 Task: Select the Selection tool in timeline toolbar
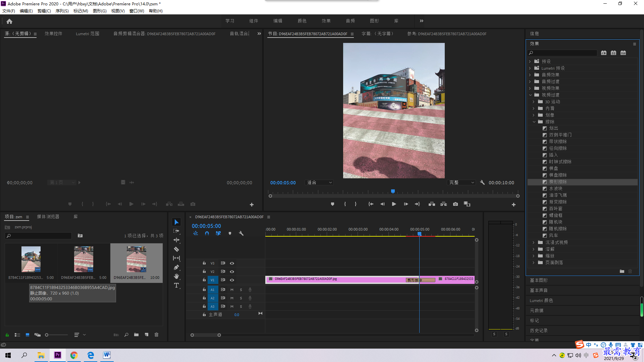point(176,222)
